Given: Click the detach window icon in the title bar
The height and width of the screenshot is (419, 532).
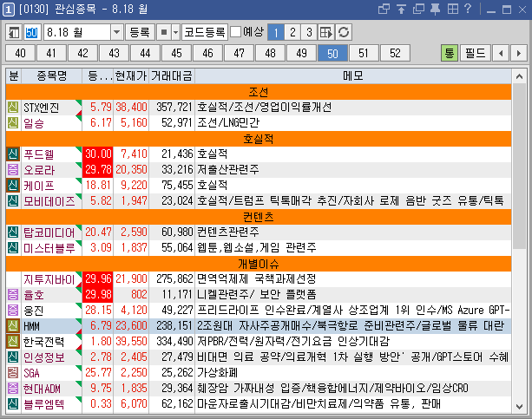Looking at the screenshot, I should coord(384,9).
